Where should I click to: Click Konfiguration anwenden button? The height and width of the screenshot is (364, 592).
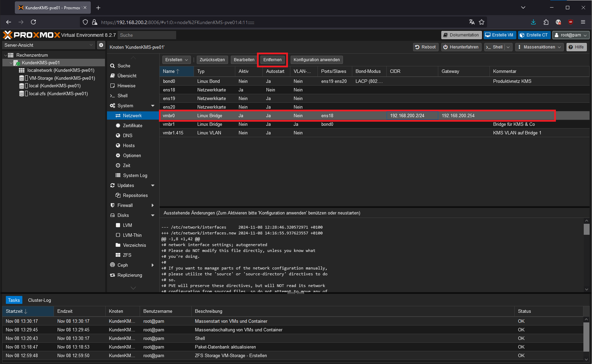point(316,60)
